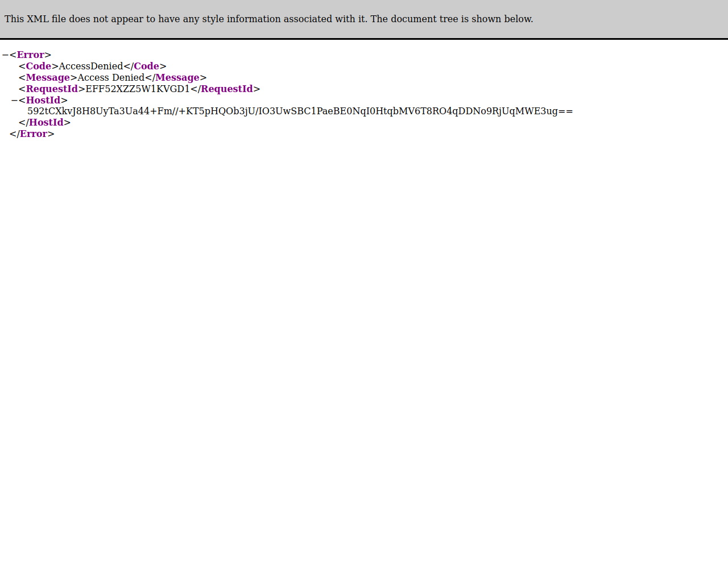Click the long HostId value string

(300, 111)
